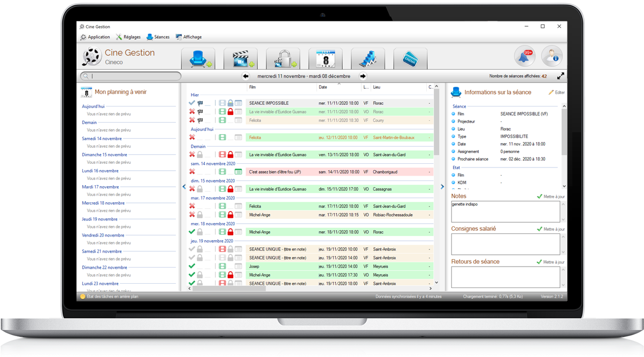Click the Mon planning à venir calendar icon
This screenshot has width=644, height=357.
86,92
